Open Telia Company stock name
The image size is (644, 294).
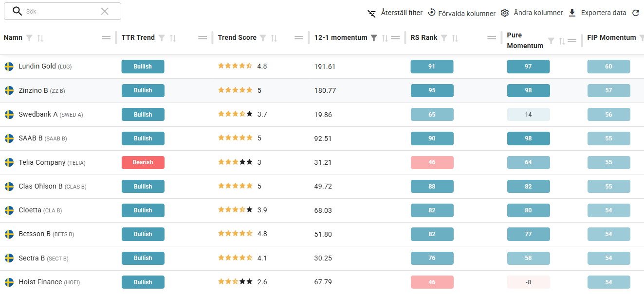pyautogui.click(x=42, y=162)
